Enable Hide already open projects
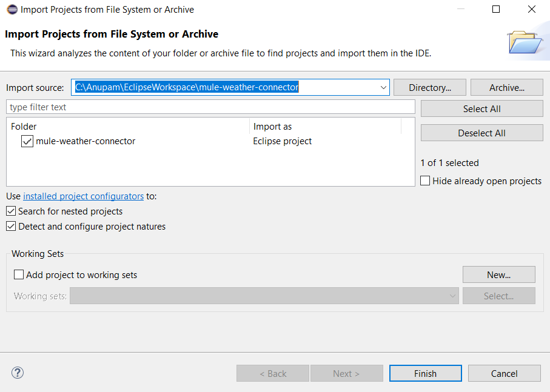Screen dimensions: 550x392 pyautogui.click(x=425, y=181)
